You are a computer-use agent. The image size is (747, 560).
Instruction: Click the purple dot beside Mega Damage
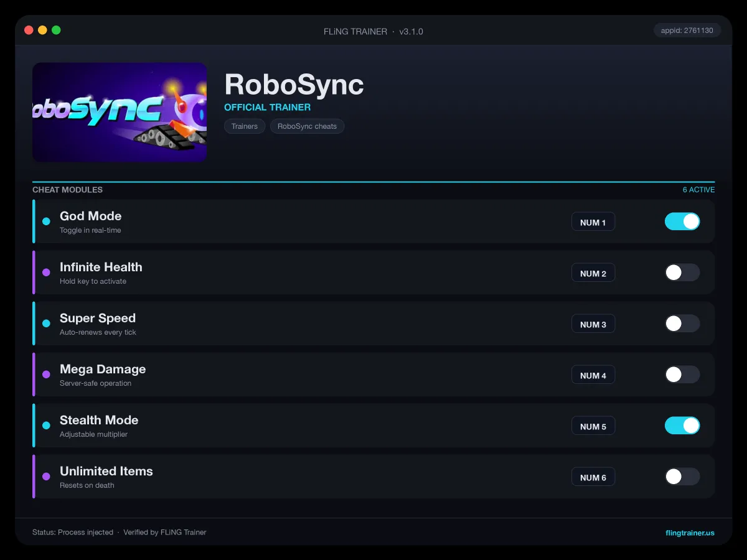46,375
